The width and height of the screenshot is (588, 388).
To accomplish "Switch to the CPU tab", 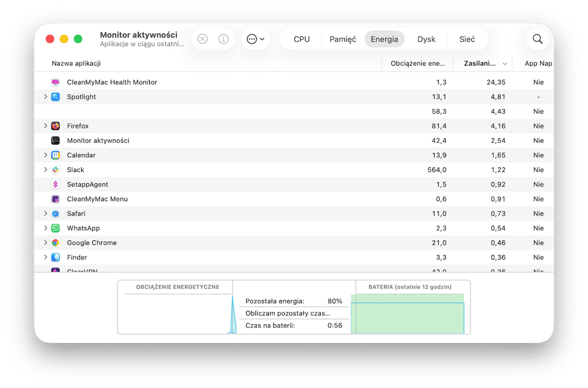I will coord(302,39).
